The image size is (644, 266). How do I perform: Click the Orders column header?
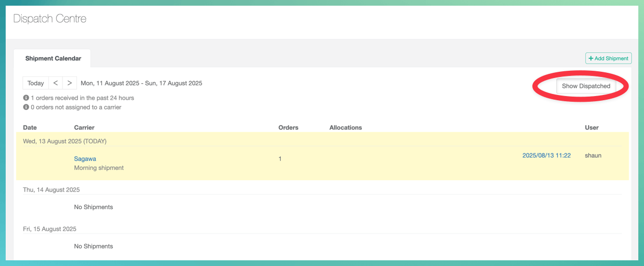pyautogui.click(x=288, y=128)
